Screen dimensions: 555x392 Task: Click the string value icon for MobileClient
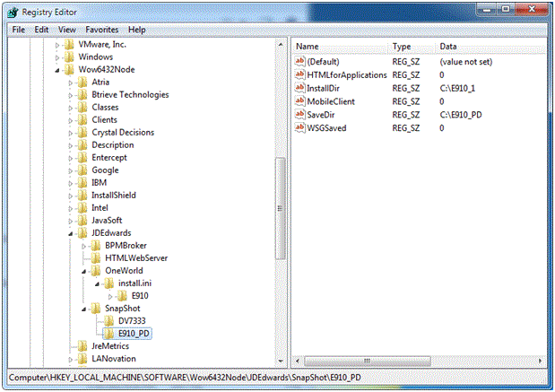click(299, 101)
